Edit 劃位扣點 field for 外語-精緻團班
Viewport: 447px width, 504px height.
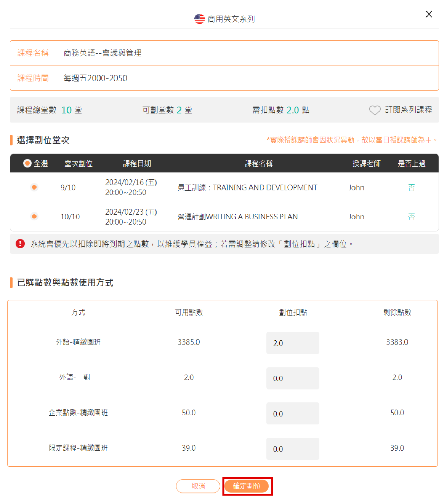click(x=293, y=343)
